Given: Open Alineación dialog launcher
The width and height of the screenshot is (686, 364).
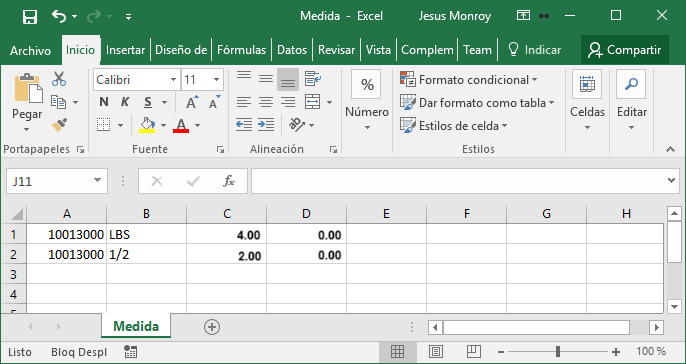Looking at the screenshot, I should point(334,150).
